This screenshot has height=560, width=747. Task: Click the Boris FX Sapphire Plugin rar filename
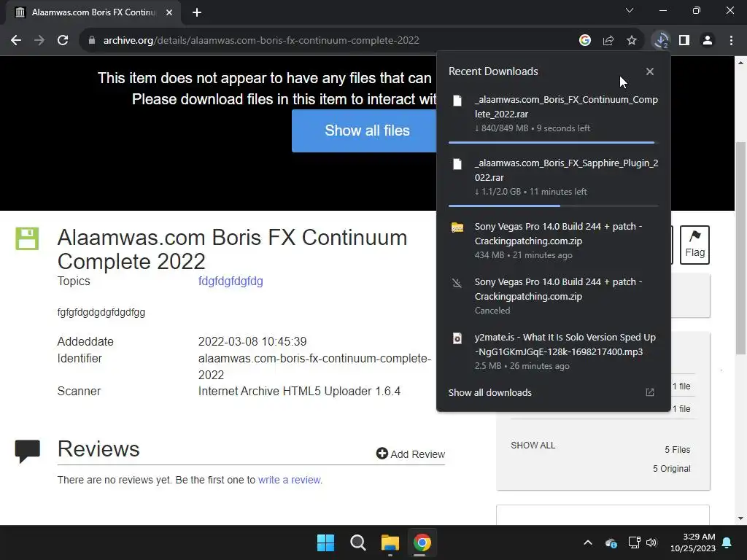[x=566, y=170]
